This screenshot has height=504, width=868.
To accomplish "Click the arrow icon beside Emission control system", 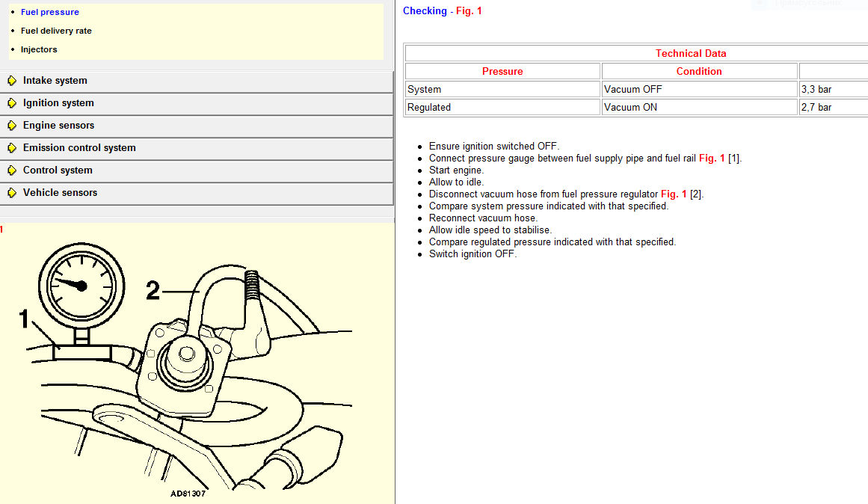I will point(12,148).
